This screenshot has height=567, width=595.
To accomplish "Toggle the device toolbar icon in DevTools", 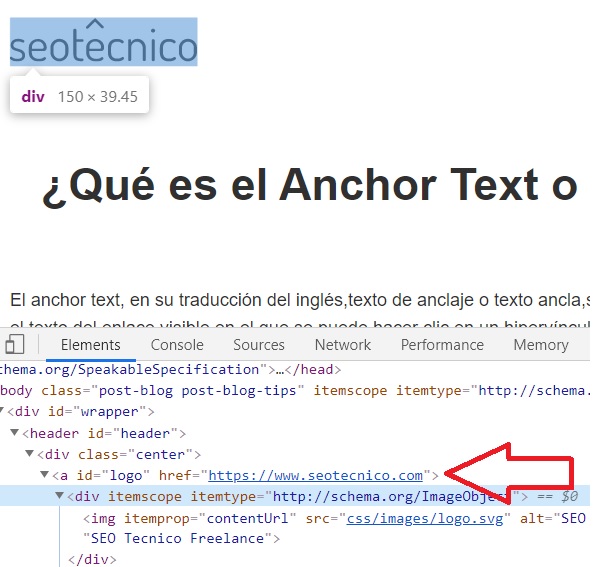I will click(x=15, y=345).
